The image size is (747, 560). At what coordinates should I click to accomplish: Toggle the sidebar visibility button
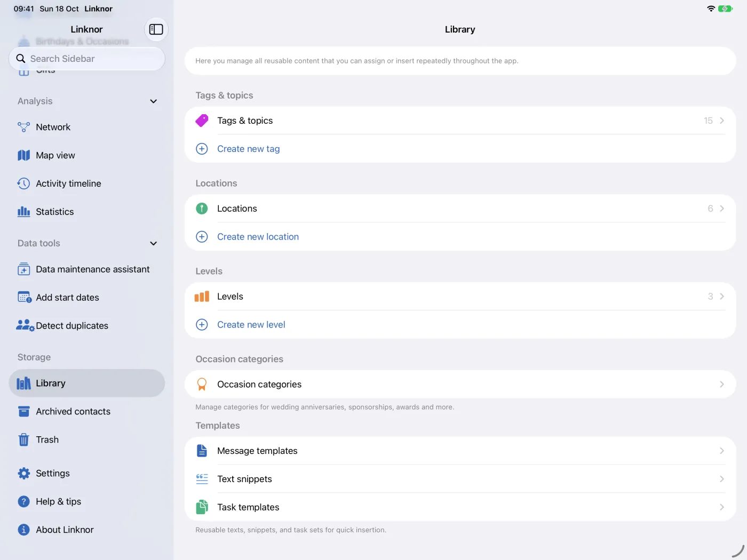coord(156,29)
